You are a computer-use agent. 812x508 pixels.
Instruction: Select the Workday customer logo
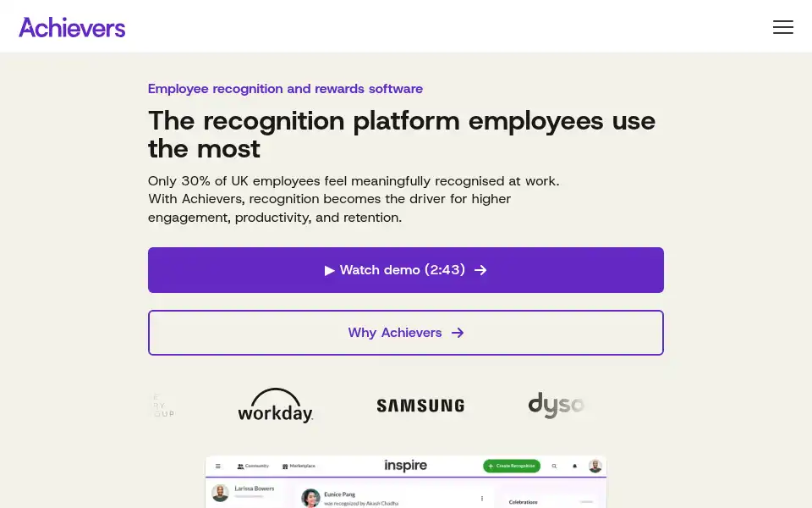point(275,406)
